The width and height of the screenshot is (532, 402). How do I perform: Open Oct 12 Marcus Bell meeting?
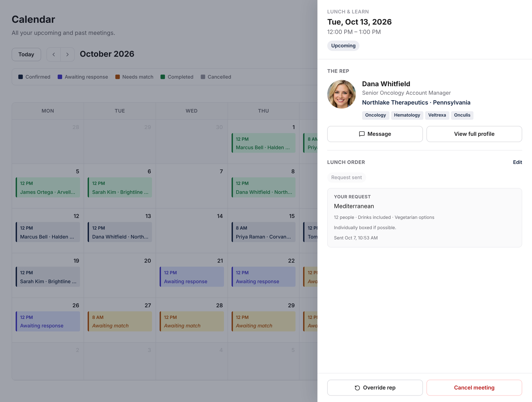point(48,232)
